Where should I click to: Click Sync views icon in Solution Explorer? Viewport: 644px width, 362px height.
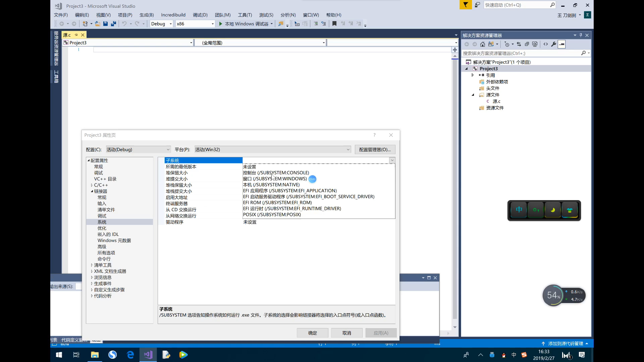(491, 44)
